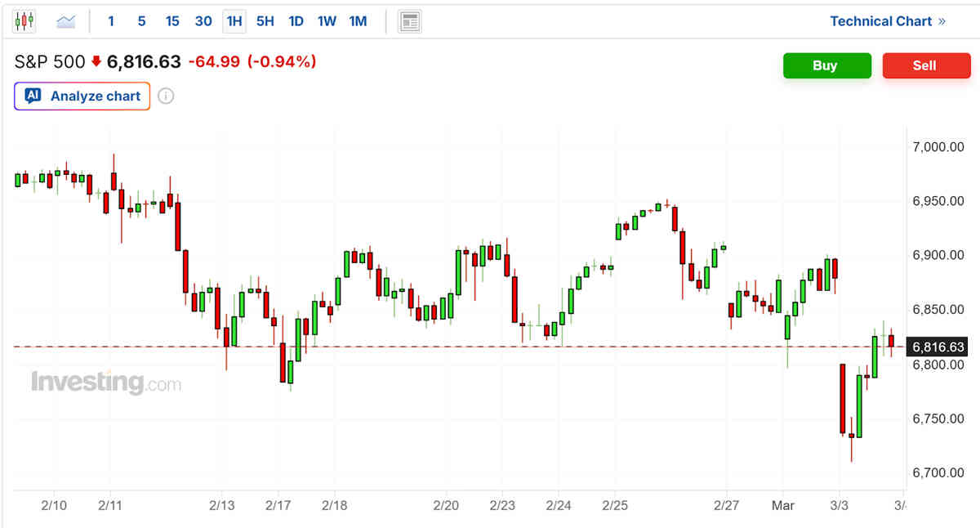
Task: Select the 5 minute interval
Action: [141, 21]
